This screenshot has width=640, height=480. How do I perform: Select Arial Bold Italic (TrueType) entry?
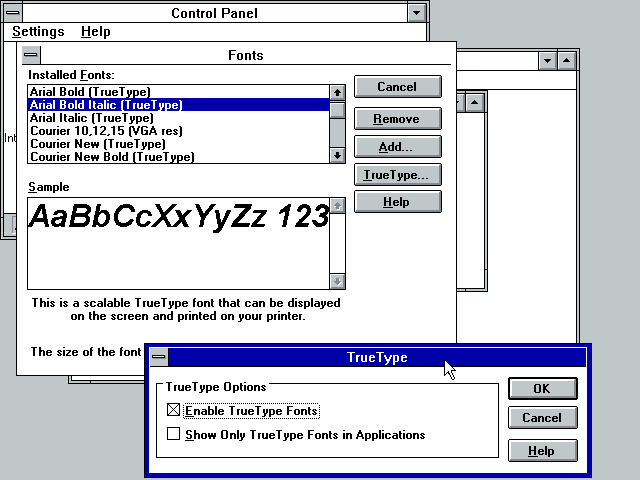click(178, 105)
